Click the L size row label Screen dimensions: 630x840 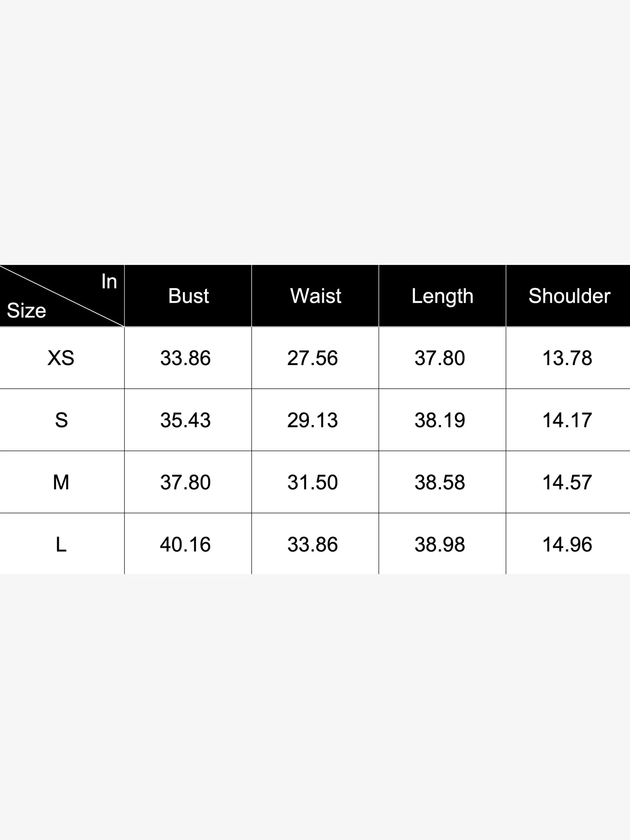coord(61,544)
